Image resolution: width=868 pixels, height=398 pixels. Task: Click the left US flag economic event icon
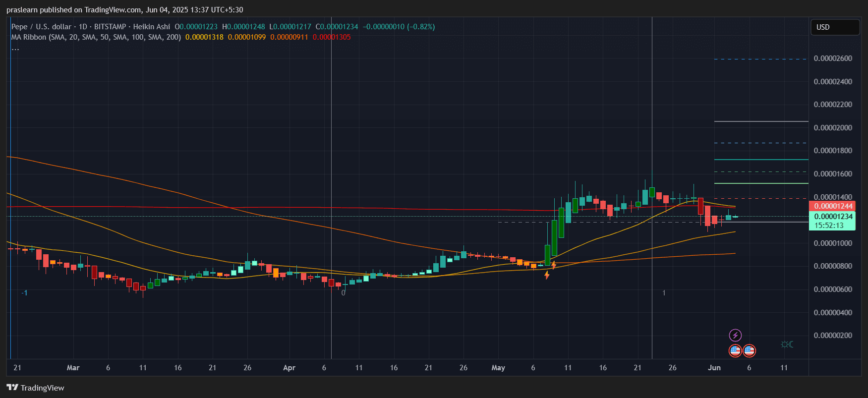click(x=735, y=351)
